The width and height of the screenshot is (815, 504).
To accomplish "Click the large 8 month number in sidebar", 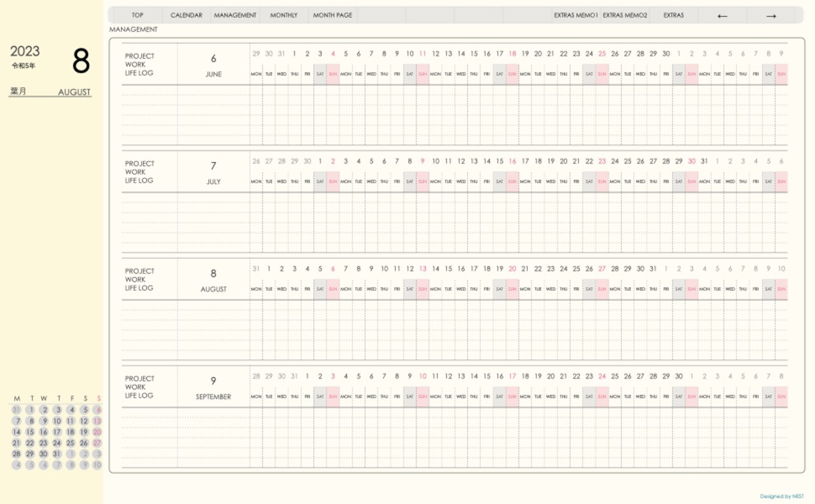I will point(81,61).
